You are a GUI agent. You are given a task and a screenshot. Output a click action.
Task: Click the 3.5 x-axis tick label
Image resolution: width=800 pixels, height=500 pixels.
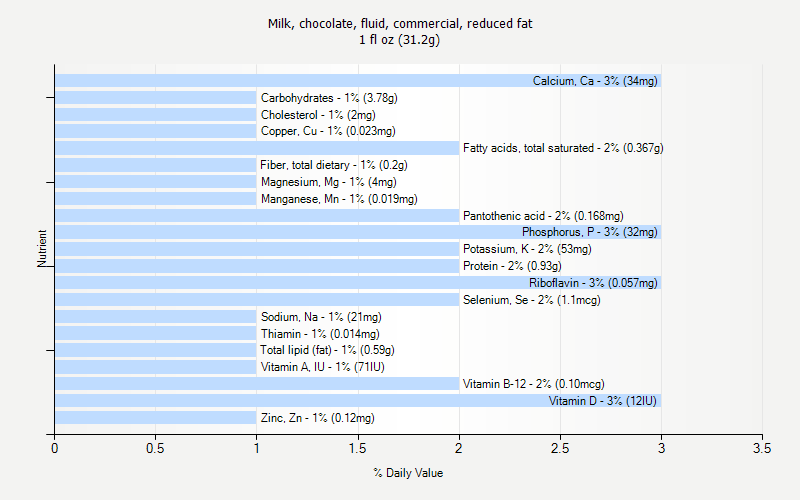(762, 448)
